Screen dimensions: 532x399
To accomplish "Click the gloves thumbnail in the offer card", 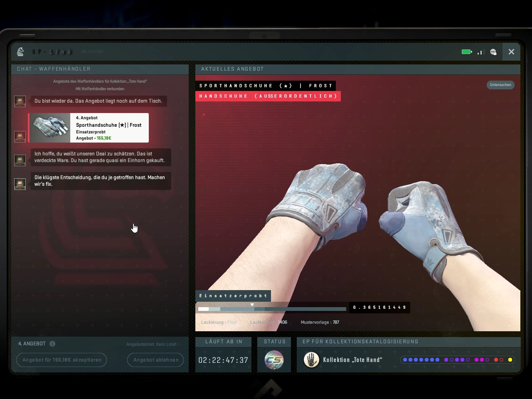I will coord(50,128).
